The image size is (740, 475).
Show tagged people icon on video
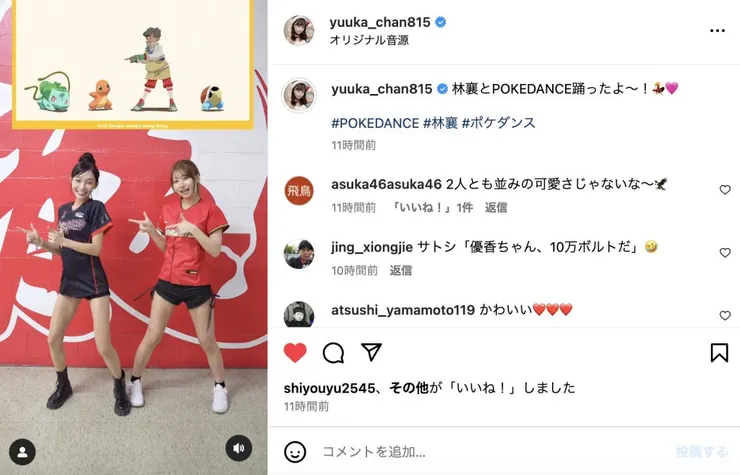(x=22, y=452)
